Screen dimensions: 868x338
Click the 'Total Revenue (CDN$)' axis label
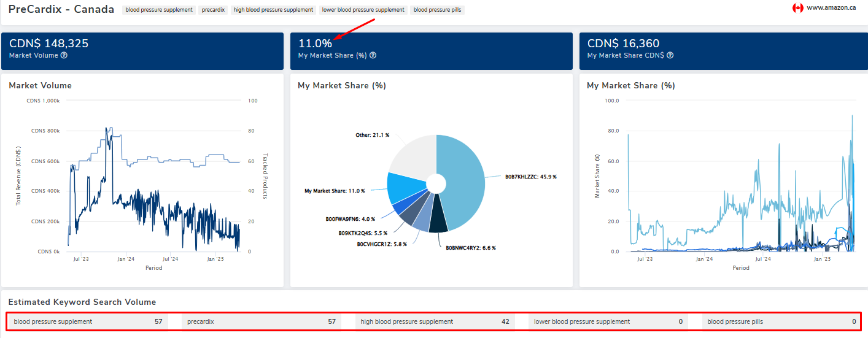point(18,176)
